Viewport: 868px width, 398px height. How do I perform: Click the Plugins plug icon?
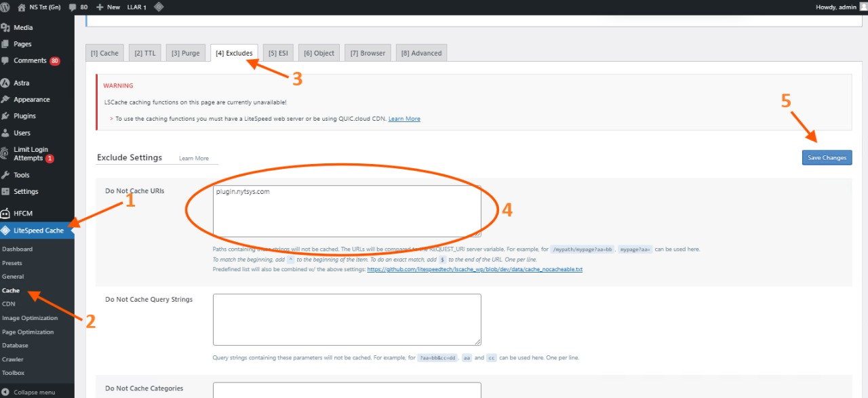6,116
